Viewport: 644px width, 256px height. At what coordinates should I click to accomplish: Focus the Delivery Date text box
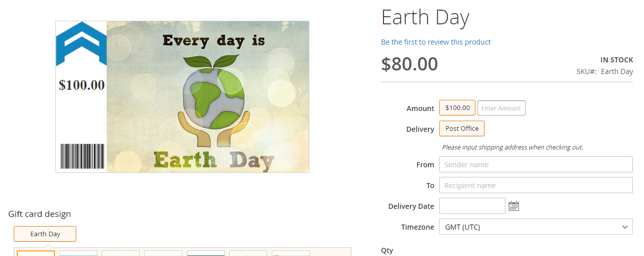pos(472,206)
